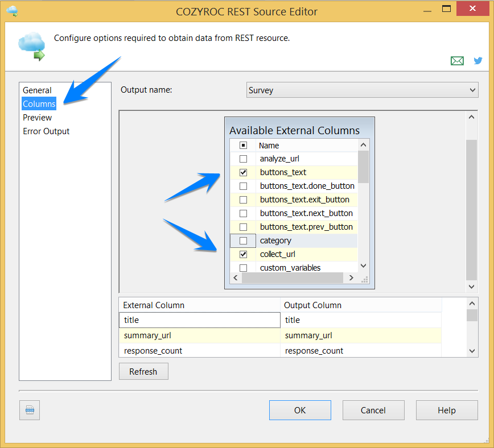Click the category row name
Screen dimensions: 494x448
275,240
